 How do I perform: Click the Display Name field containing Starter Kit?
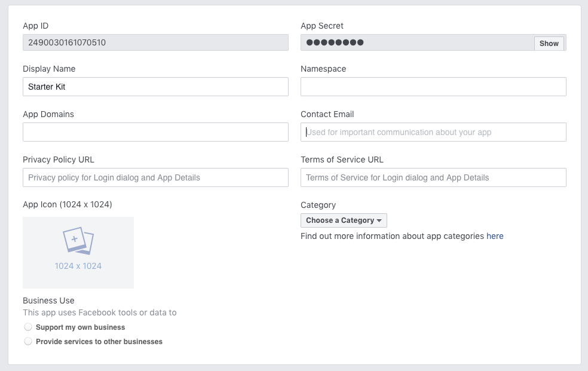155,87
